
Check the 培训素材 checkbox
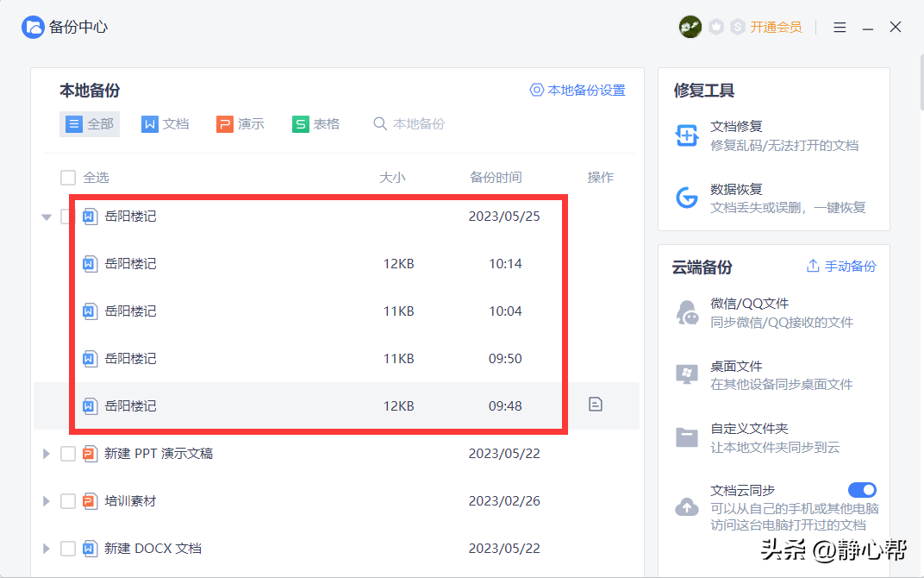(x=68, y=501)
